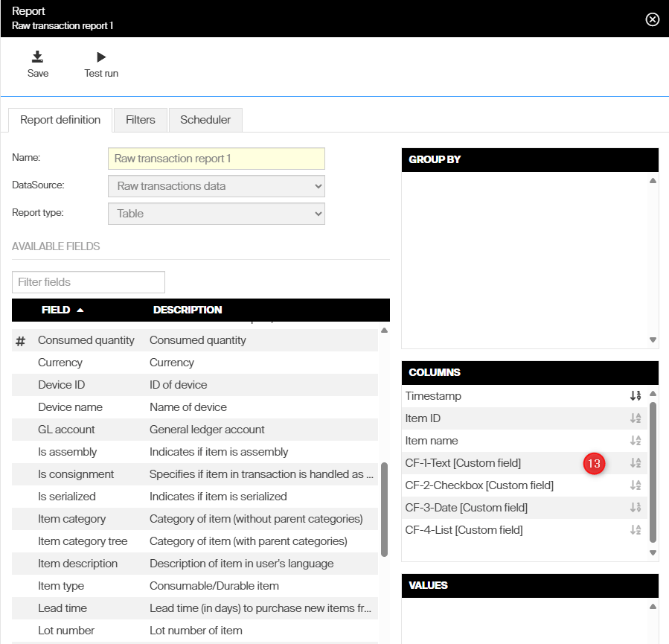Screen dimensions: 669x644
Task: Switch to the Filters tab
Action: (141, 120)
